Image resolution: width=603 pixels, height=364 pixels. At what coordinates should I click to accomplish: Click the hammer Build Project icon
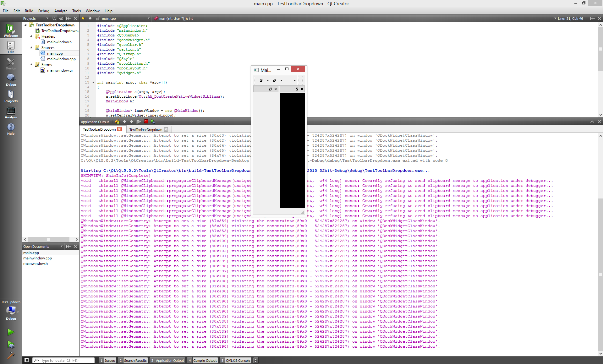pos(11,356)
